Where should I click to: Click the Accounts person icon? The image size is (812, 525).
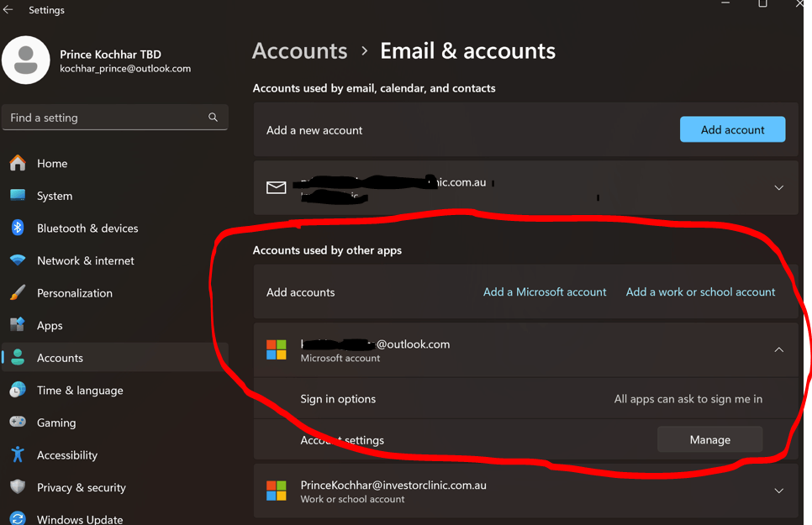(18, 357)
